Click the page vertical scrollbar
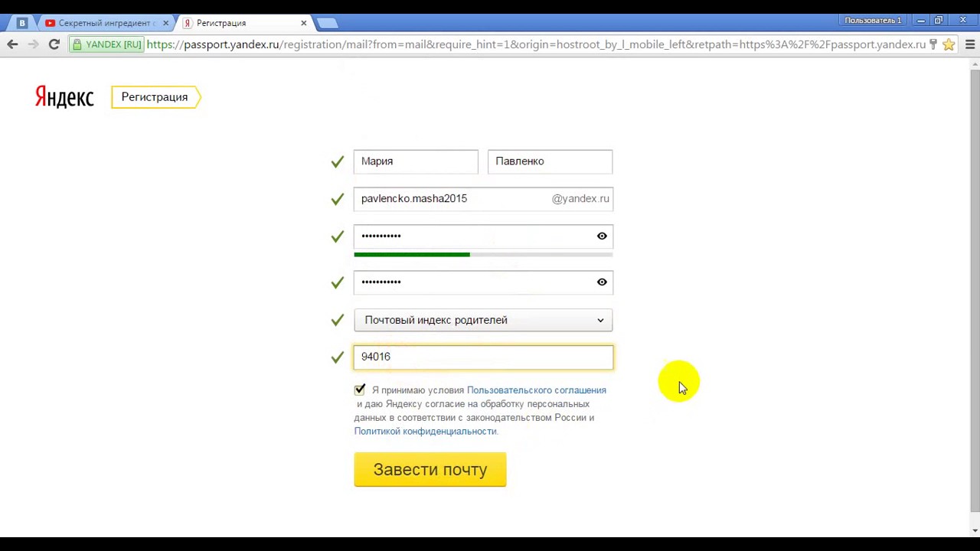 tap(974, 291)
